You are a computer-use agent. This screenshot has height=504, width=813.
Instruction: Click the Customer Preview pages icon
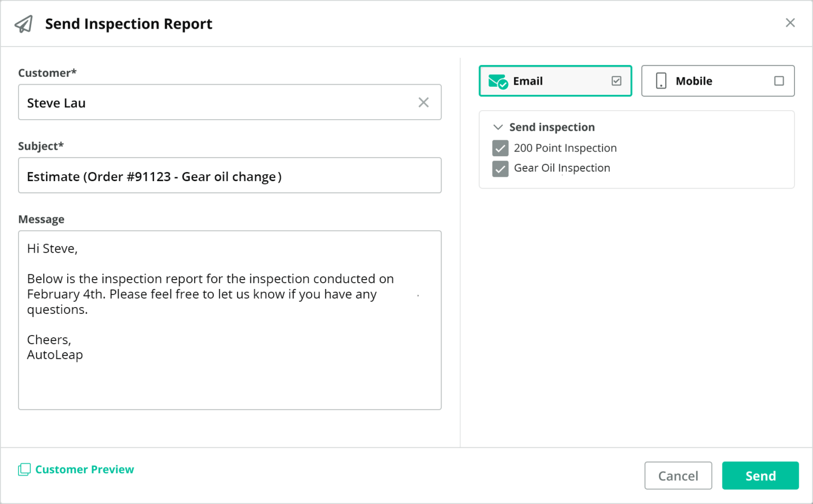(24, 469)
